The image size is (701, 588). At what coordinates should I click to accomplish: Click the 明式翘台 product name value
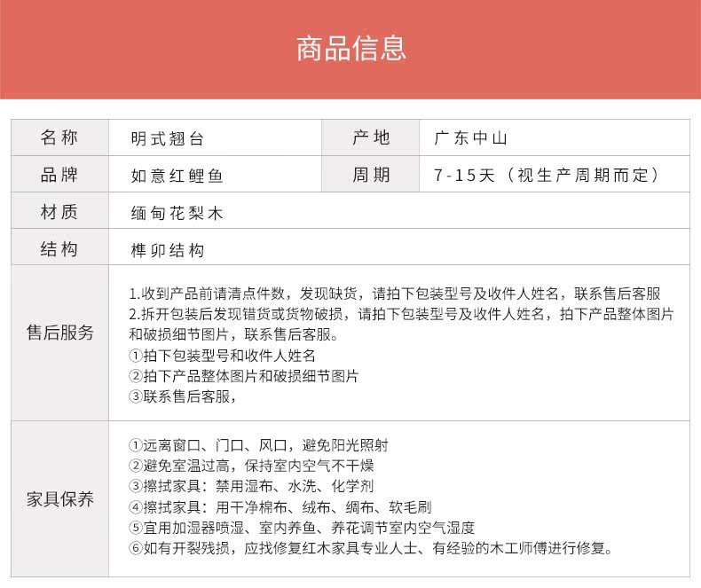[168, 139]
